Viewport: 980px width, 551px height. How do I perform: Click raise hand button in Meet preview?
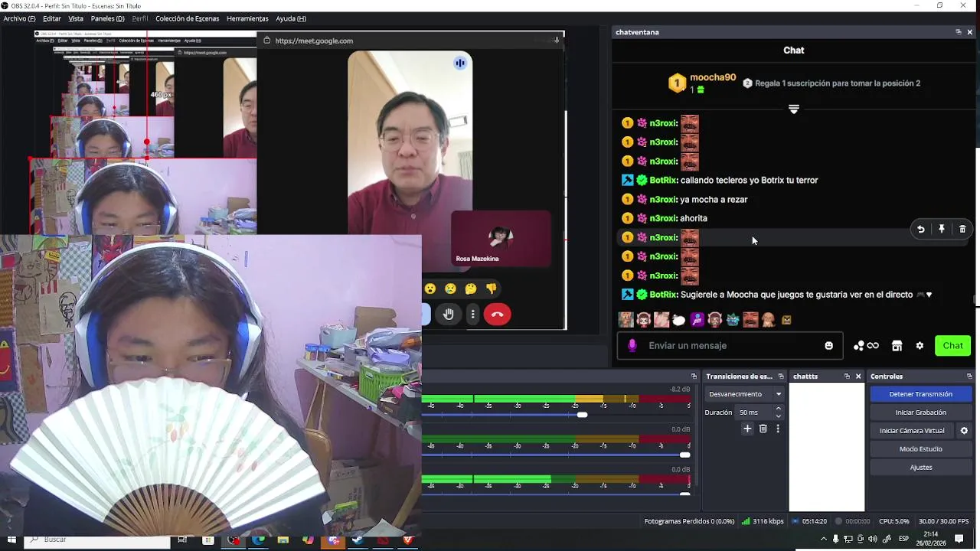449,315
